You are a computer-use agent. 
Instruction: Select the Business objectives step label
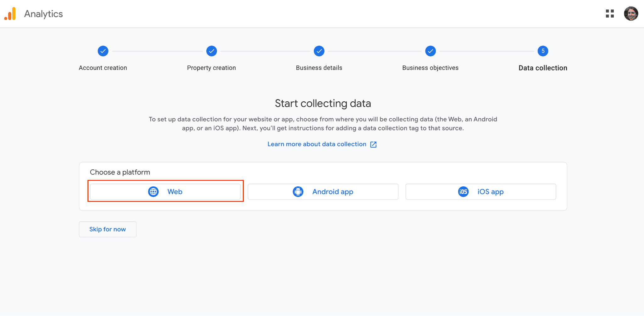tap(430, 68)
